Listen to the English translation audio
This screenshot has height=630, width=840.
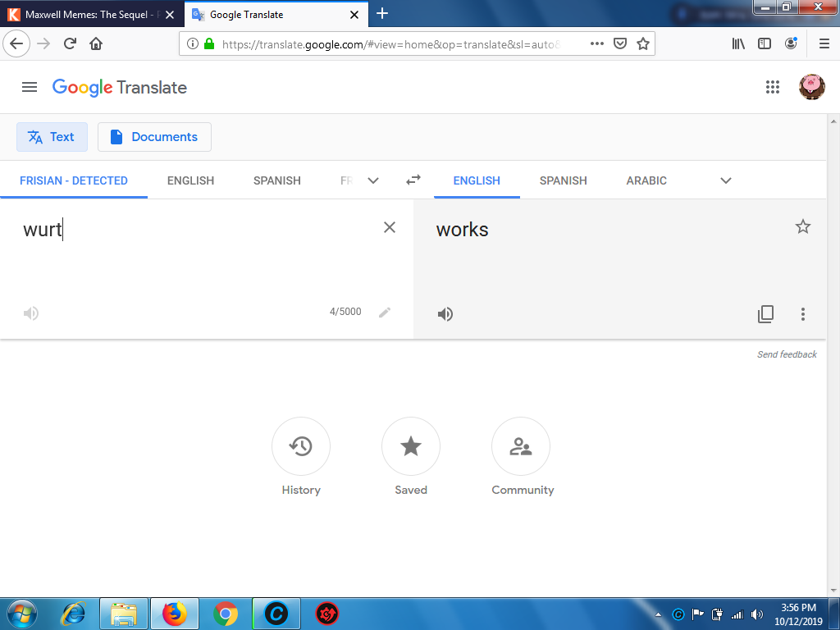click(x=445, y=314)
